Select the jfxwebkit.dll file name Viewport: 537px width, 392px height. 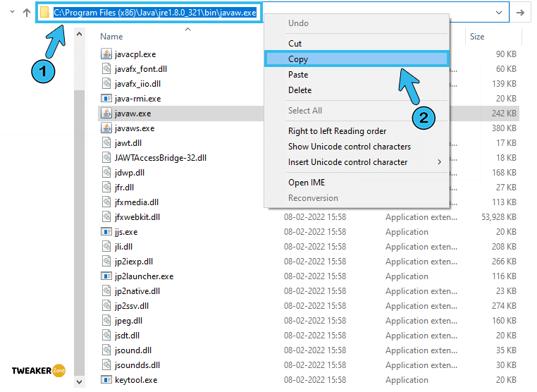pos(137,217)
